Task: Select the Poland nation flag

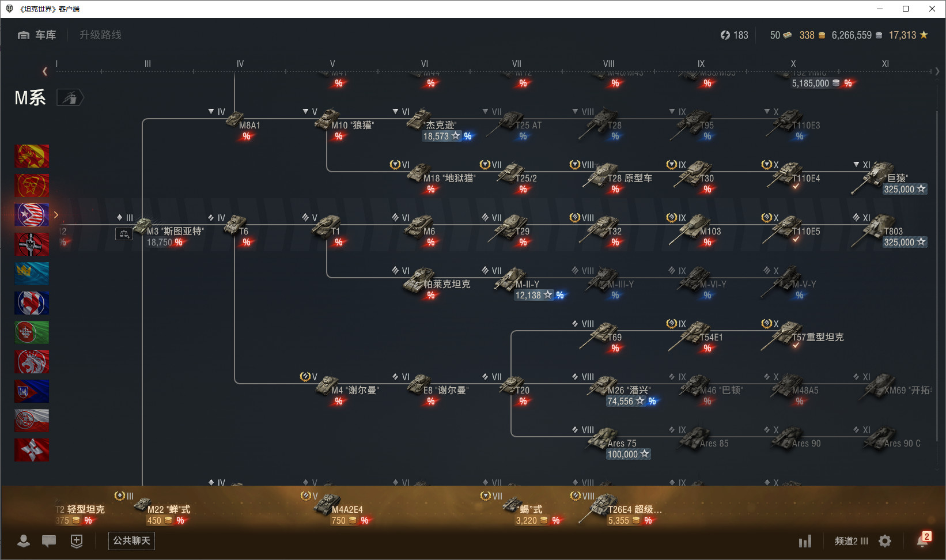Action: tap(32, 421)
